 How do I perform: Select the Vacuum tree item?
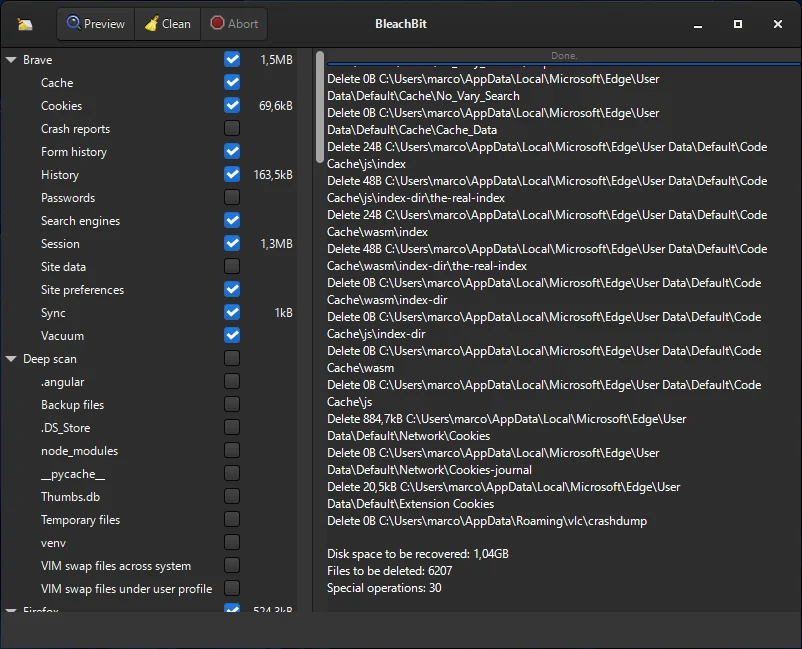pyautogui.click(x=62, y=336)
